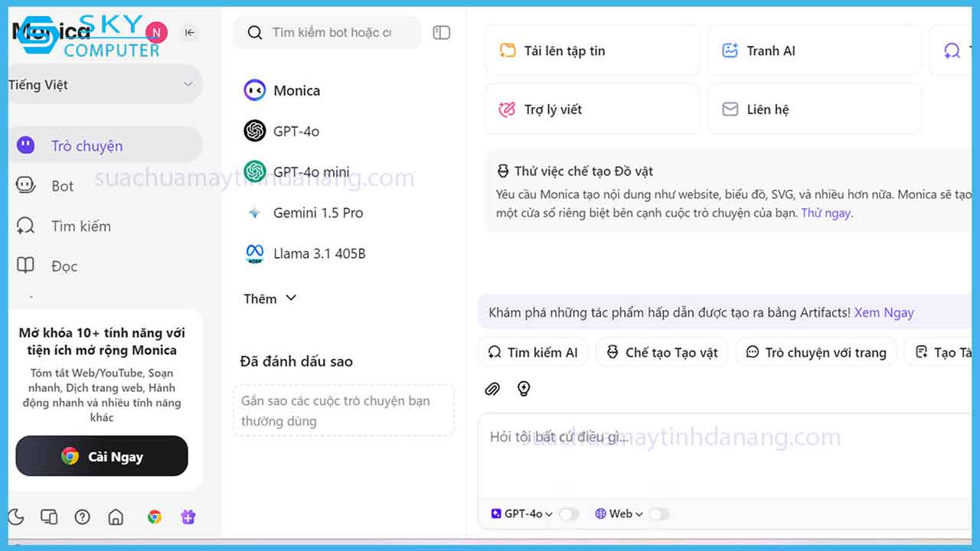Screen dimensions: 980x551
Task: Click the Chrome icon in bottom bar
Action: click(155, 517)
